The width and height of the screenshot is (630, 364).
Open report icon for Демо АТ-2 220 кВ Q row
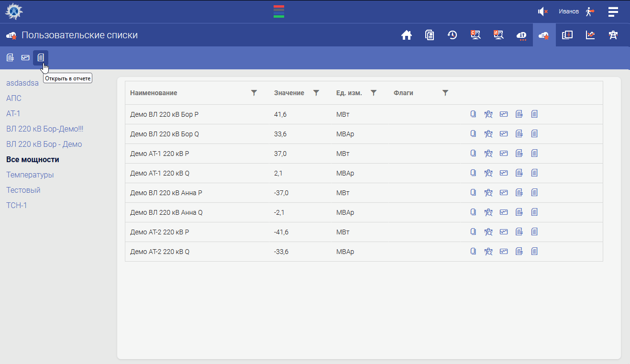point(534,252)
